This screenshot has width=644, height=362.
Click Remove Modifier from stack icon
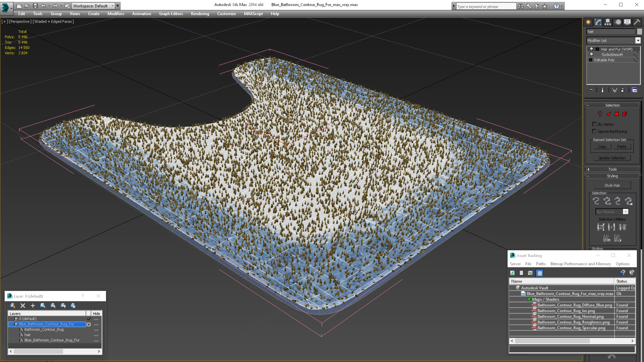pos(623,90)
